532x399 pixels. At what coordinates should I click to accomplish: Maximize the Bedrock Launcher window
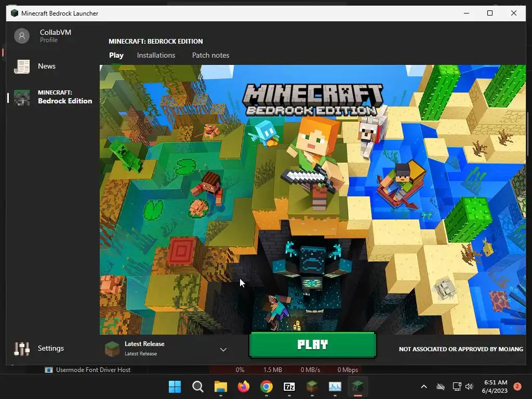tap(489, 13)
